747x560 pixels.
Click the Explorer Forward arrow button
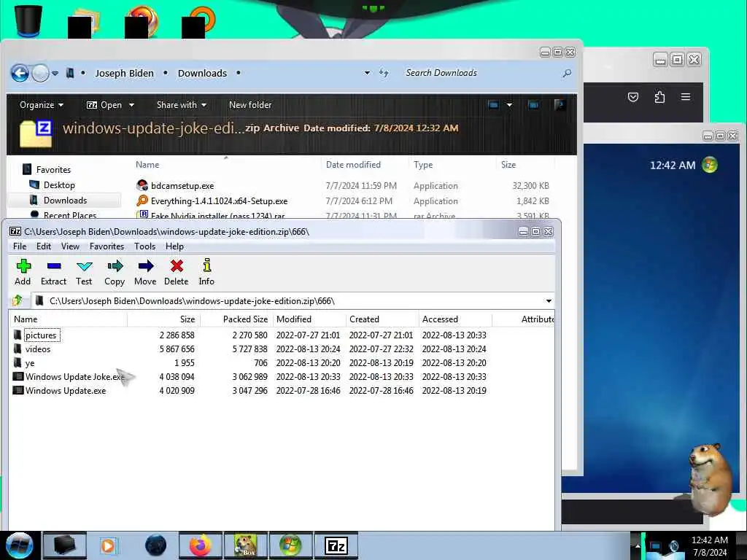pyautogui.click(x=41, y=74)
